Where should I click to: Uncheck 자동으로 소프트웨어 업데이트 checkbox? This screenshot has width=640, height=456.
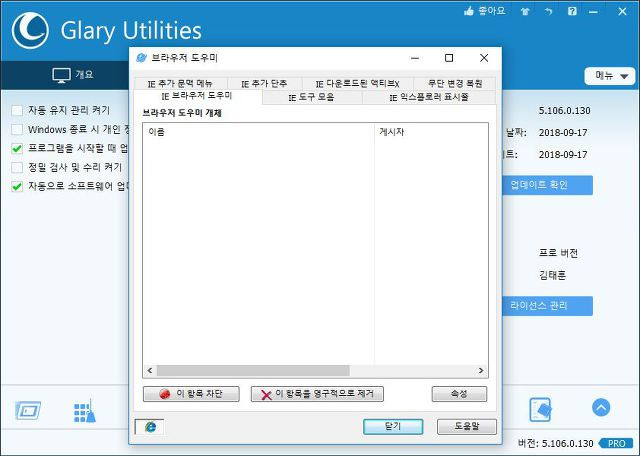[x=17, y=187]
